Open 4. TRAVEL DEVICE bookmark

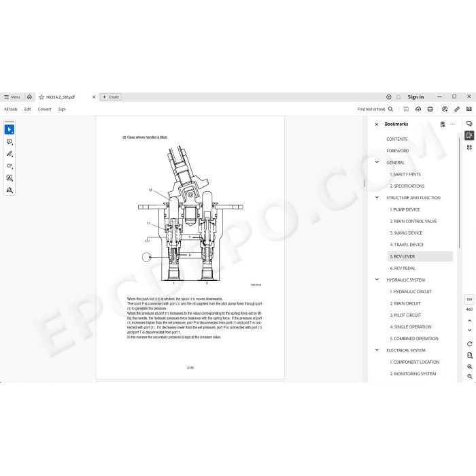point(407,245)
